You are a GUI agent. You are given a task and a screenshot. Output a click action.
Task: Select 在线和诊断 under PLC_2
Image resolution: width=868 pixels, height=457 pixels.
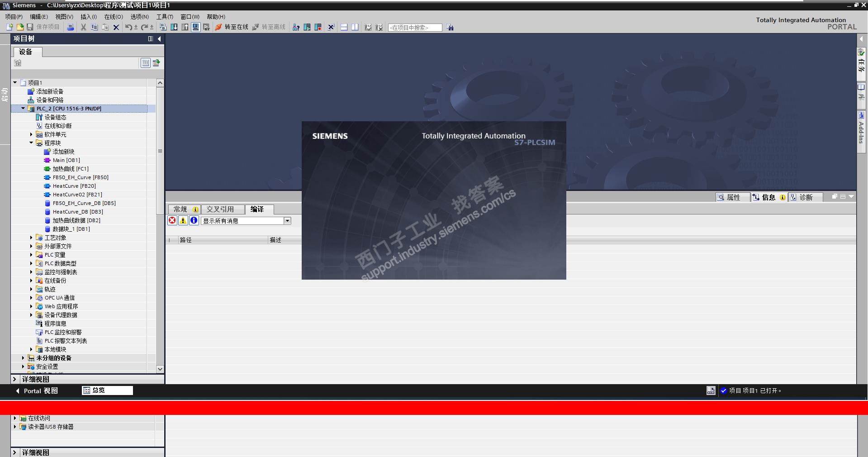click(x=58, y=126)
